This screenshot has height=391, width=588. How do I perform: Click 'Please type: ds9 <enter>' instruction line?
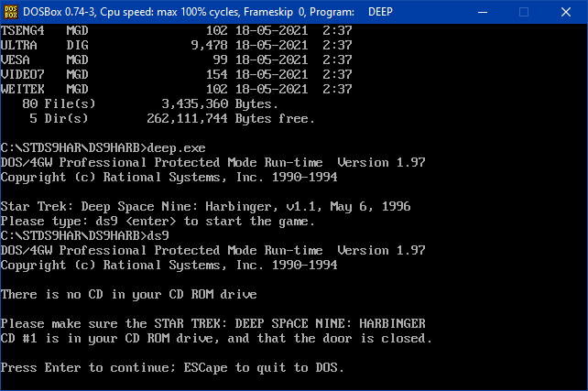[158, 222]
